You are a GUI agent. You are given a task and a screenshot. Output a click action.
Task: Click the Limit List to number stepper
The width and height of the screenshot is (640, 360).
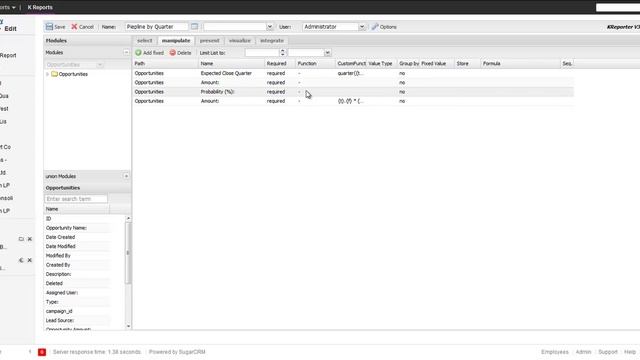[x=282, y=53]
